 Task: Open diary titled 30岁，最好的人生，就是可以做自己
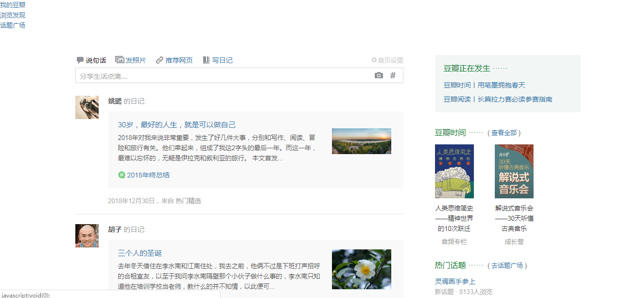pos(177,125)
